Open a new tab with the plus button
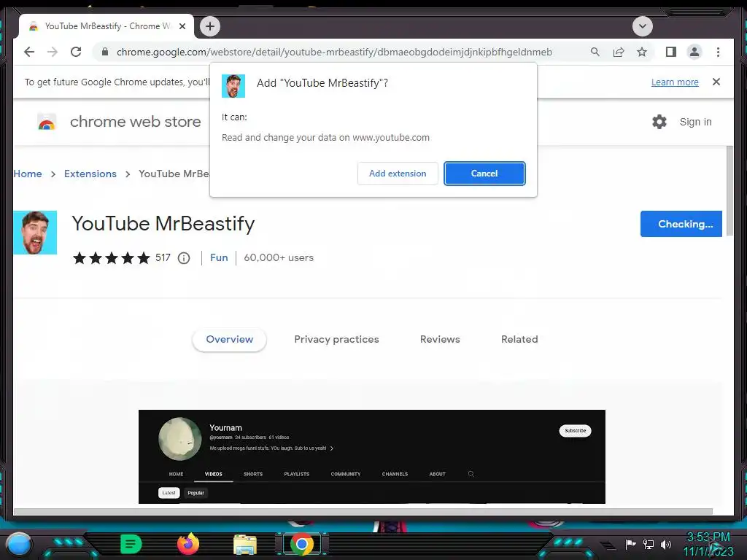The image size is (747, 560). [x=210, y=26]
